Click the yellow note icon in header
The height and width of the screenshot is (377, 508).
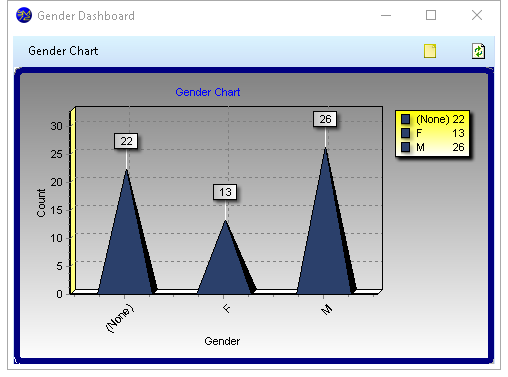[x=430, y=51]
